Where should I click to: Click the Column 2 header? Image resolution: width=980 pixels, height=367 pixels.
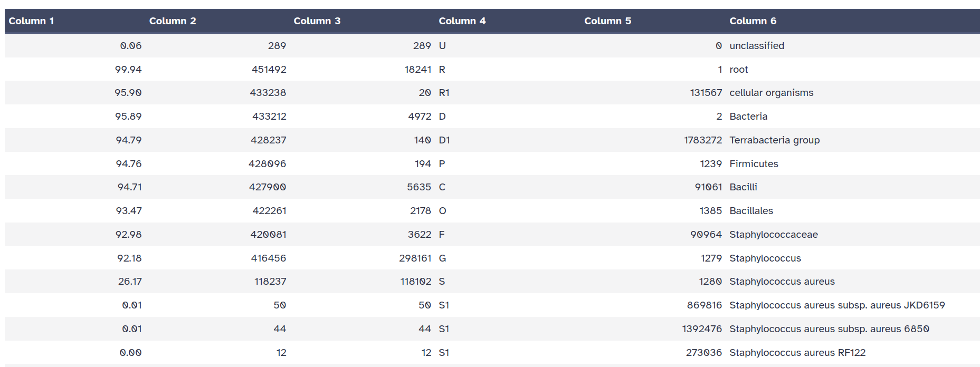click(173, 21)
